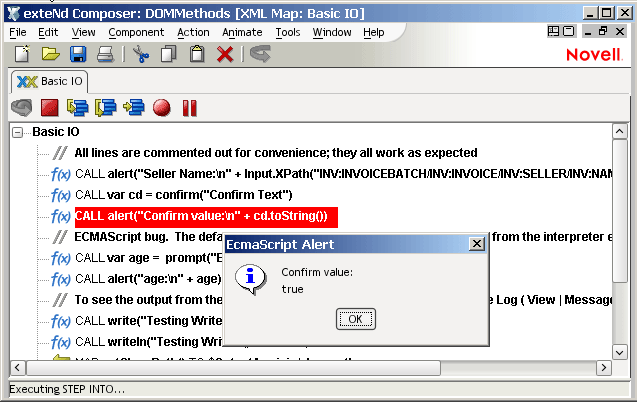Image resolution: width=637 pixels, height=402 pixels.
Task: Collapse the Basic IO tree node
Action: (x=17, y=132)
